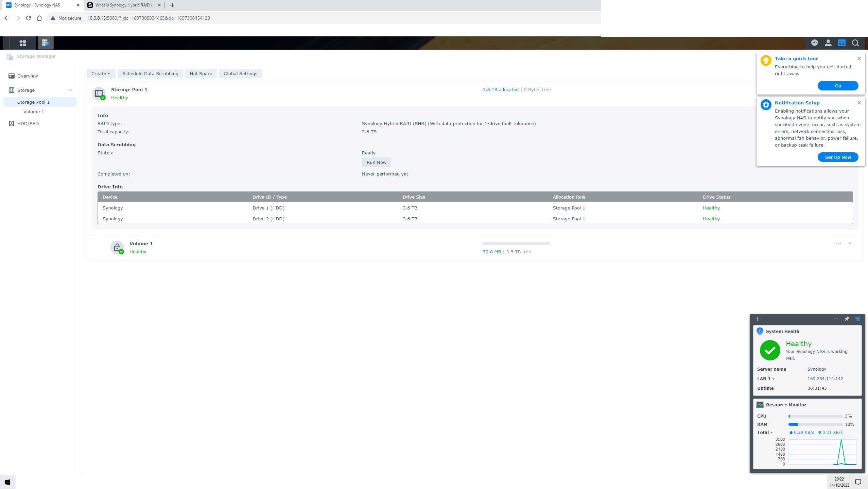Click the Hot Spare button
Image resolution: width=868 pixels, height=489 pixels.
click(x=201, y=73)
